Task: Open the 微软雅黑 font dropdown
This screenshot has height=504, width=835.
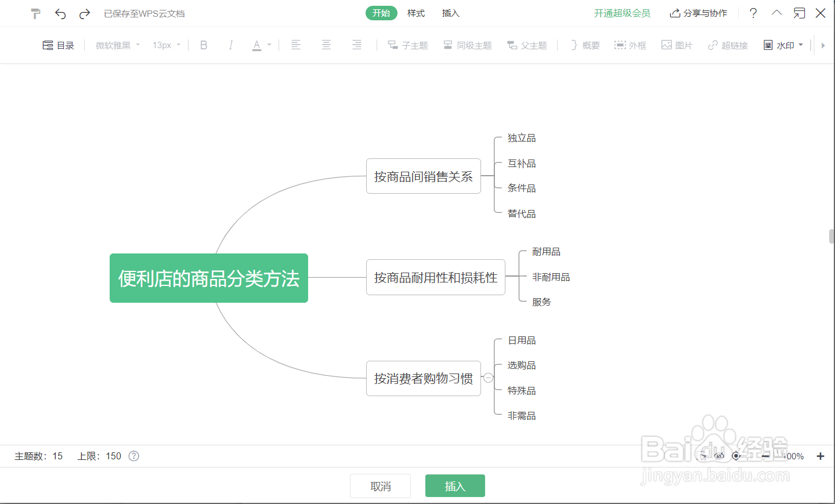Action: click(x=118, y=45)
